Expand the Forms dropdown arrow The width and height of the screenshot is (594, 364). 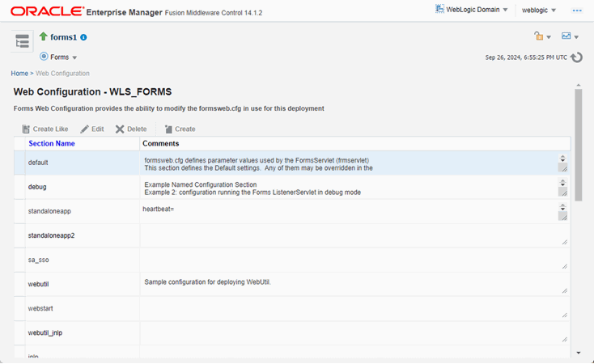tap(74, 57)
